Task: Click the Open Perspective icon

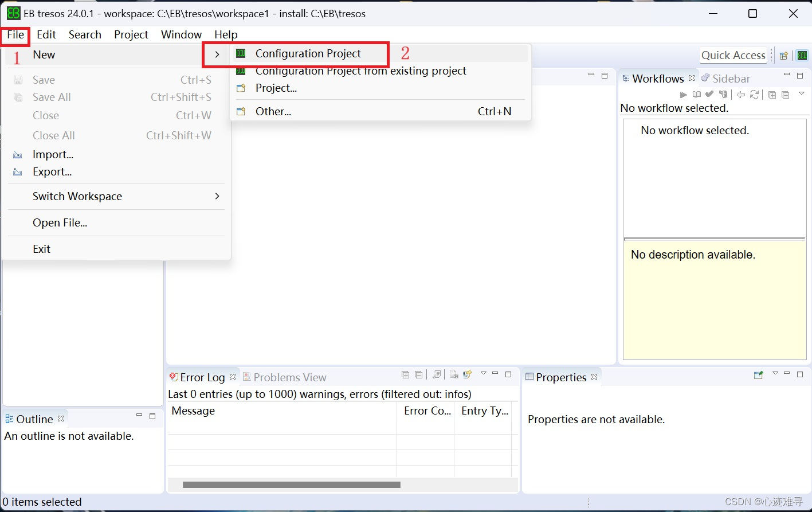Action: pyautogui.click(x=783, y=56)
